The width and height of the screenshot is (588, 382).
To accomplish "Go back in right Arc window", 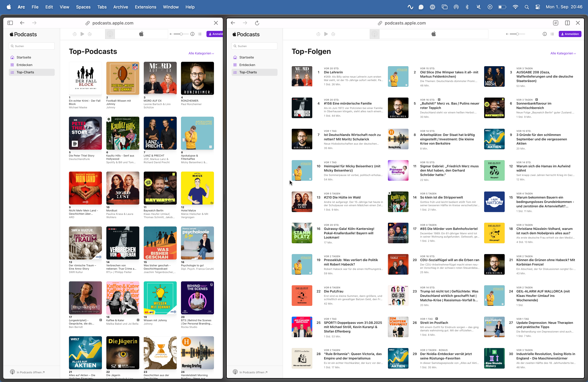I will pos(233,23).
